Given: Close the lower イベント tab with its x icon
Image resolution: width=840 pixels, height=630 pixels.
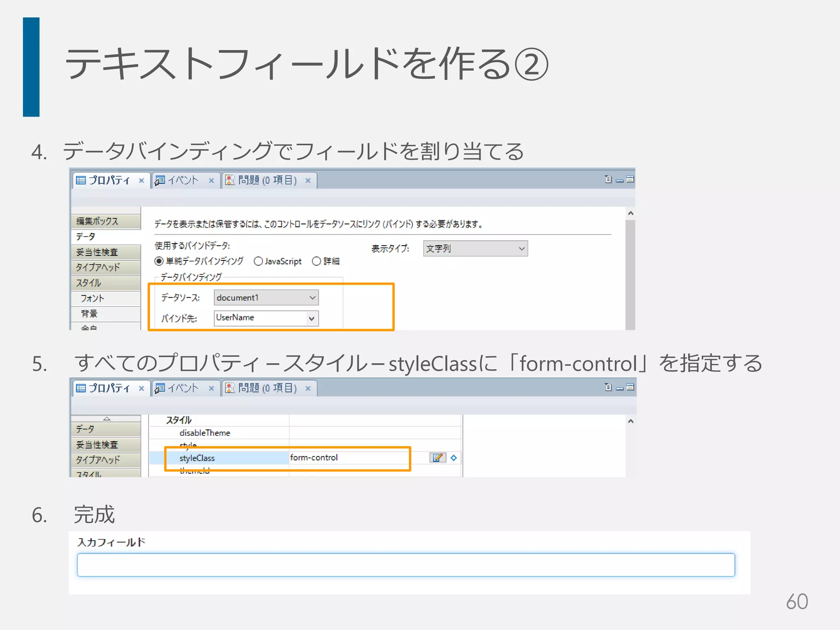Looking at the screenshot, I should (x=211, y=388).
